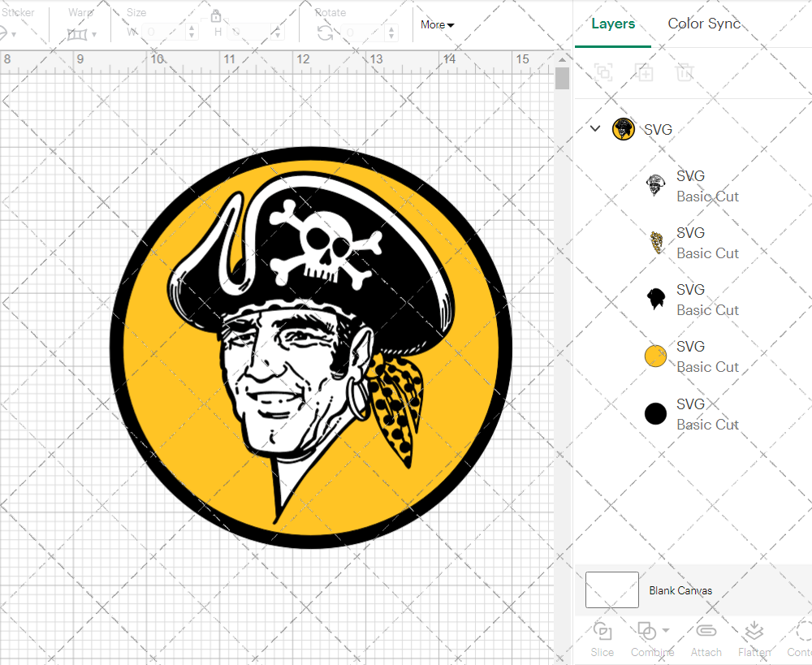Adjust the width stepper arrows
The width and height of the screenshot is (812, 665).
coord(192,32)
